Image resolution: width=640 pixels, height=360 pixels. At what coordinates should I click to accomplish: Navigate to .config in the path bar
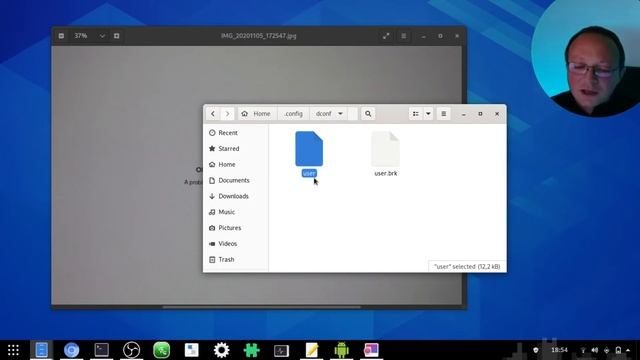pyautogui.click(x=293, y=114)
